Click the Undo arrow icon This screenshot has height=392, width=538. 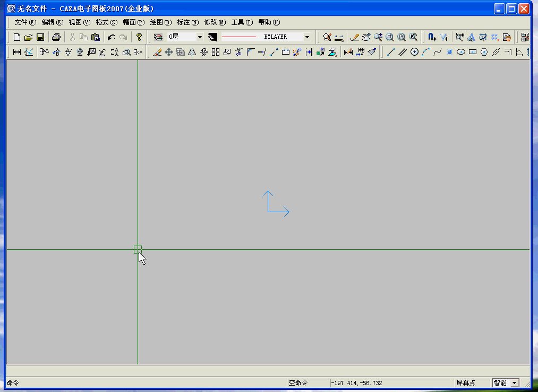[112, 37]
